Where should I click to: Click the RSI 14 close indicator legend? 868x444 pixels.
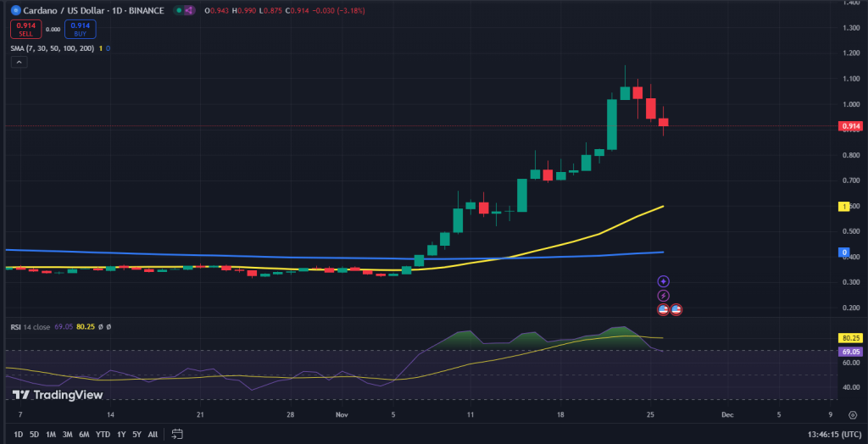point(31,326)
